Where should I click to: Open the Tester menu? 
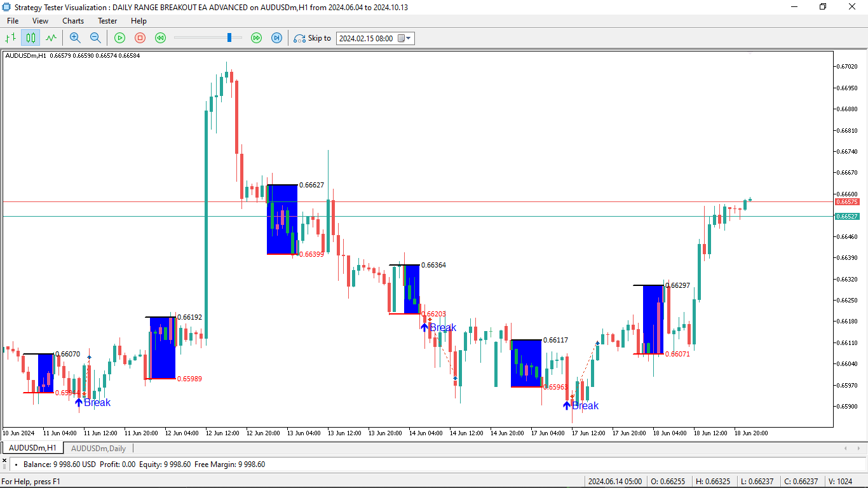coord(107,20)
